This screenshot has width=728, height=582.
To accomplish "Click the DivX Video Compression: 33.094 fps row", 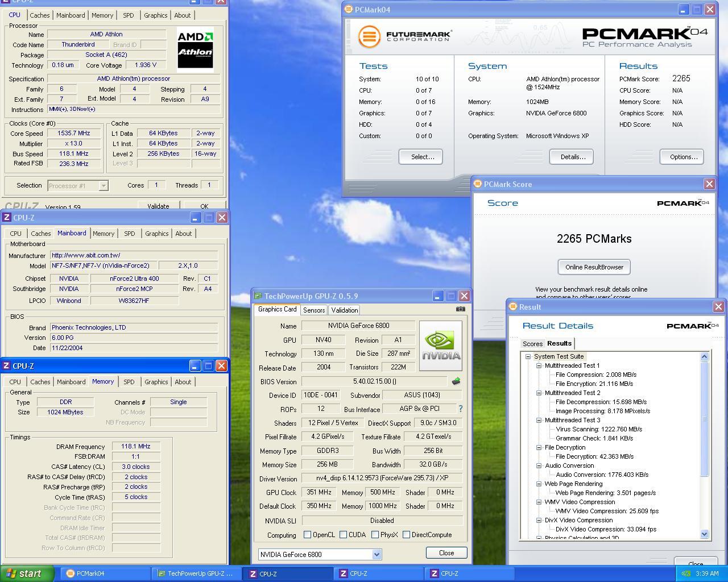I will point(606,530).
